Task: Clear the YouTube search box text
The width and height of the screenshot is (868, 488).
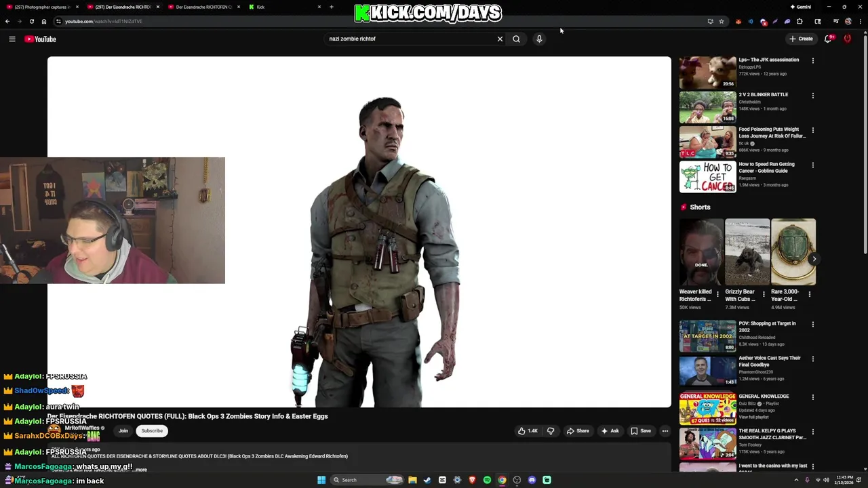Action: pyautogui.click(x=500, y=39)
